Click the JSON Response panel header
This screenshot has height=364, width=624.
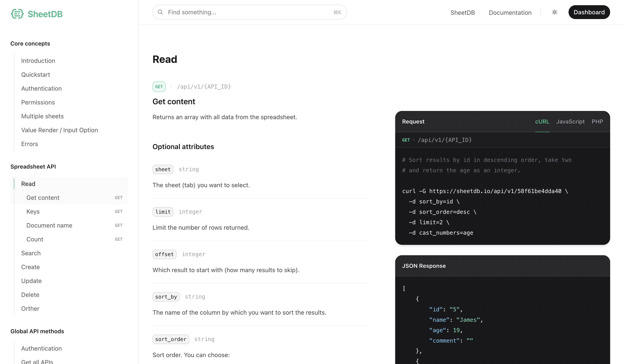click(502, 266)
